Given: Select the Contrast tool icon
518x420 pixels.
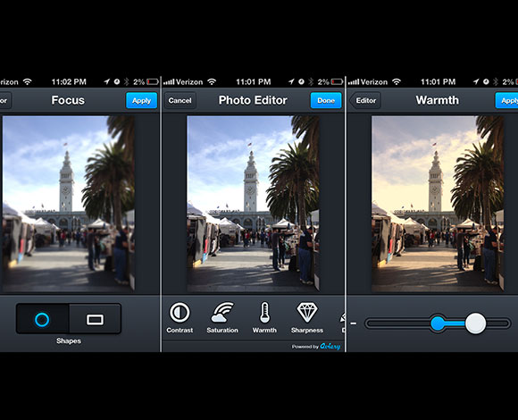Looking at the screenshot, I should click(x=180, y=312).
